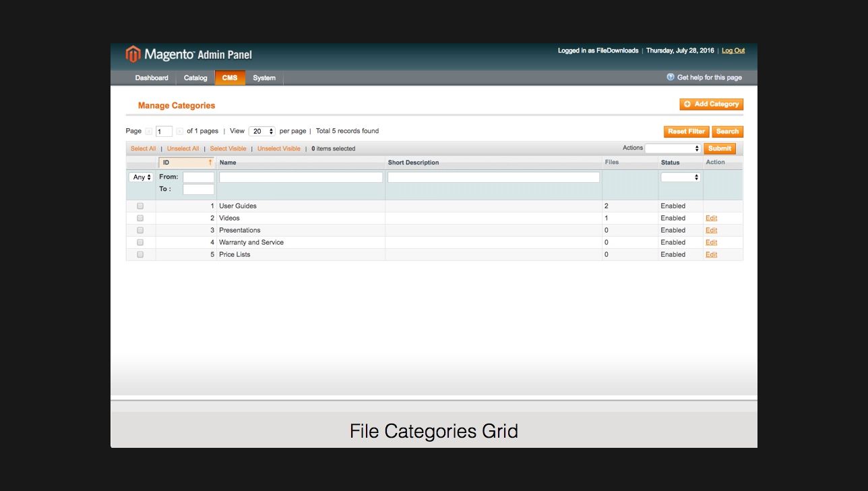Check the Warranty and Service row checkbox
This screenshot has width=868, height=491.
tap(140, 242)
